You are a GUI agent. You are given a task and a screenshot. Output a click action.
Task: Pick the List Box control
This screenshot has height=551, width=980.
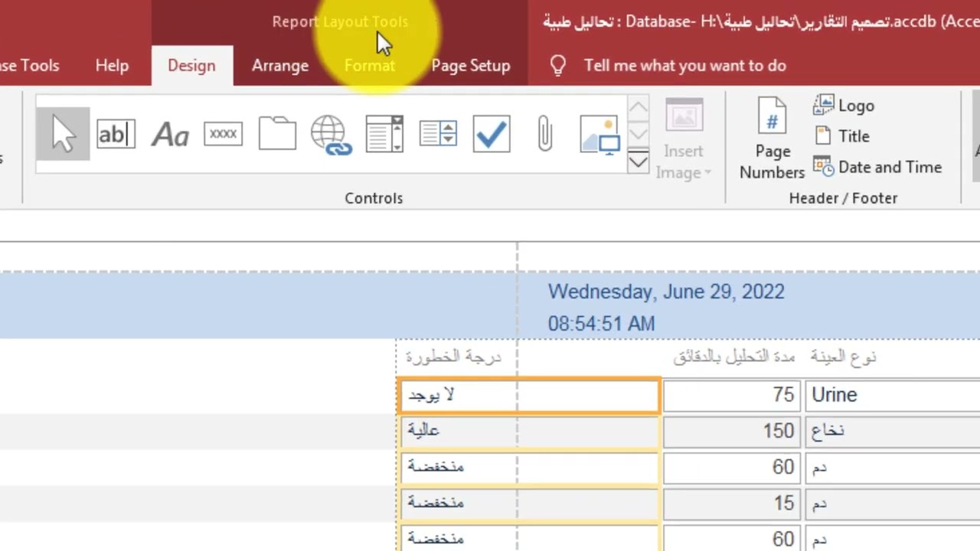(x=438, y=135)
